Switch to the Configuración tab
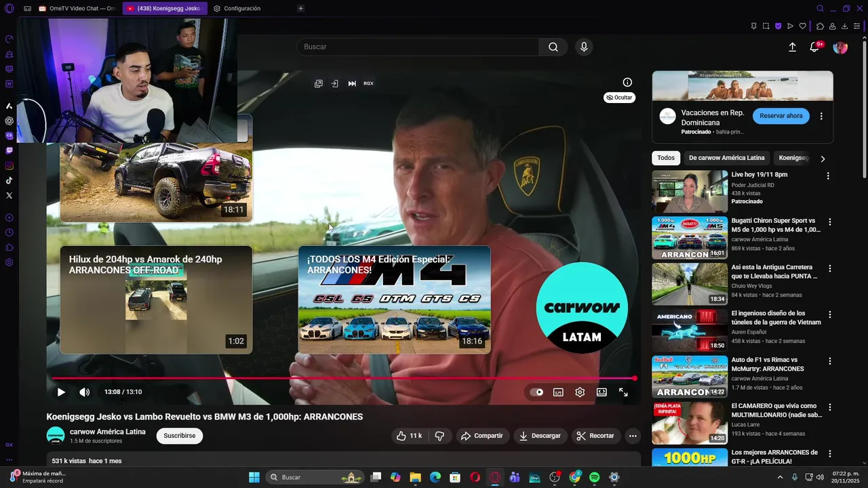The width and height of the screenshot is (868, 488). click(236, 8)
